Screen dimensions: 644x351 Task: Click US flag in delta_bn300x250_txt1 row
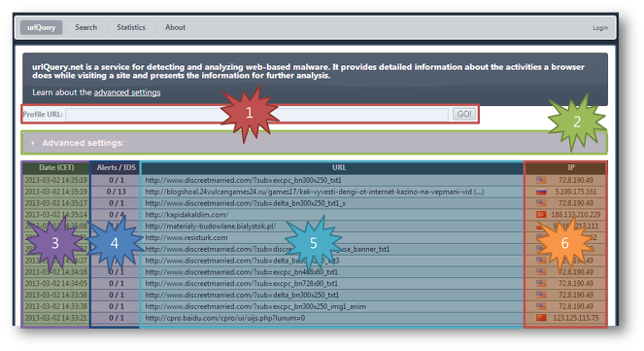(541, 295)
